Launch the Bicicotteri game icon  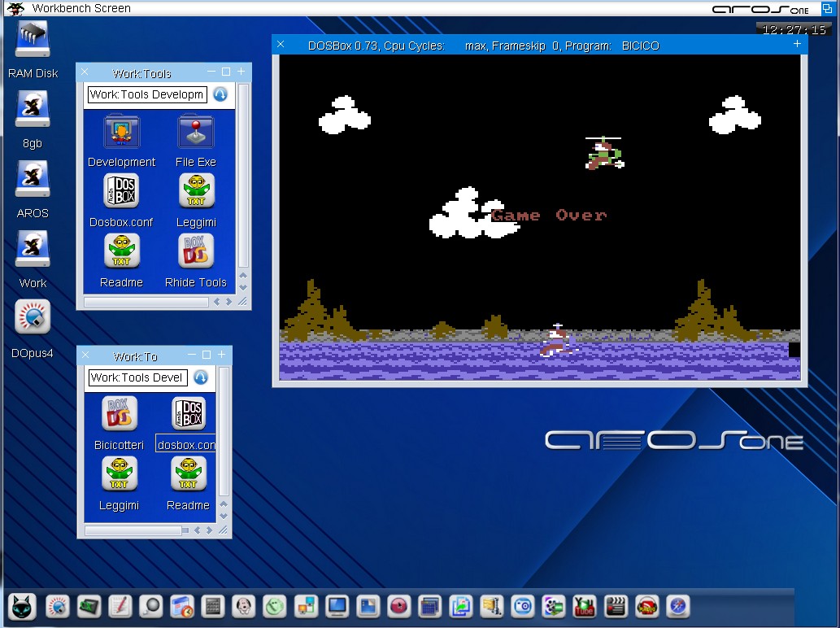click(119, 414)
